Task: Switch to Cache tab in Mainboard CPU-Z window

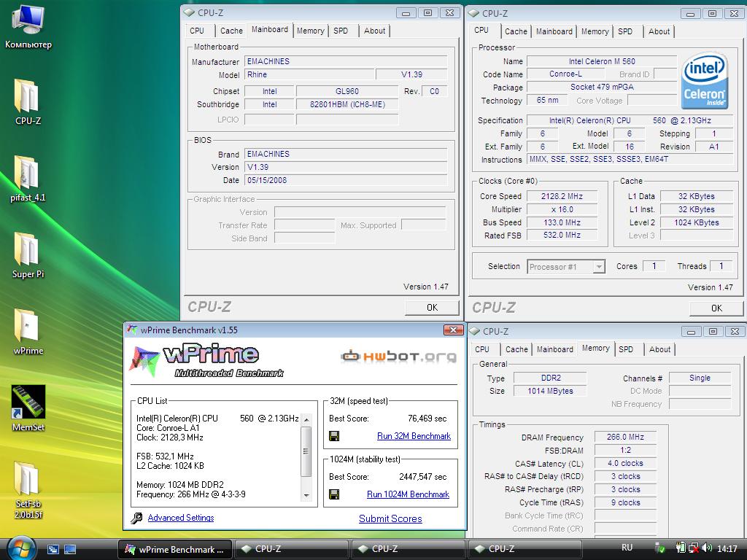Action: 231,31
